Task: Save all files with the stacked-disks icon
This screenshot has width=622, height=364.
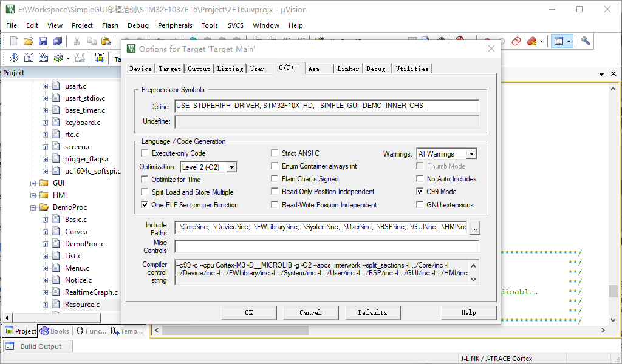Action: 58,41
